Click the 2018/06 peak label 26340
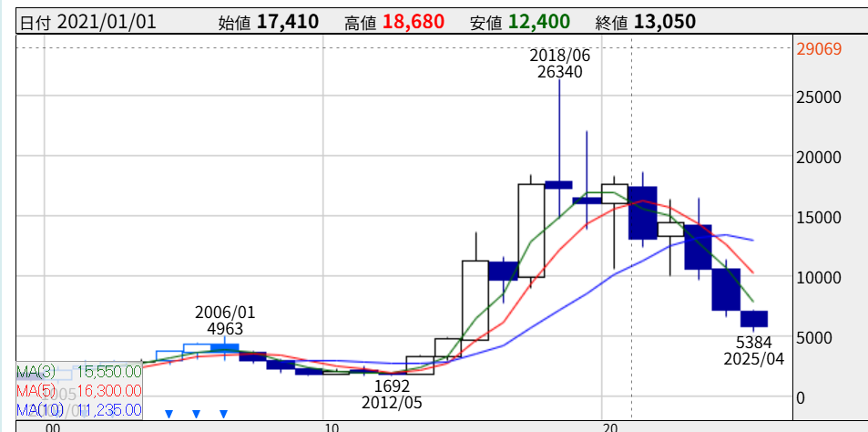 pos(559,72)
